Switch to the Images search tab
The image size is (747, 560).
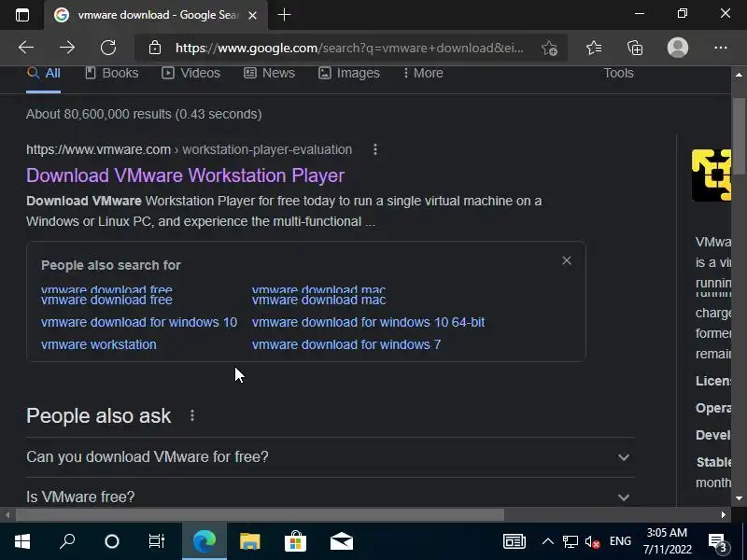pyautogui.click(x=348, y=73)
